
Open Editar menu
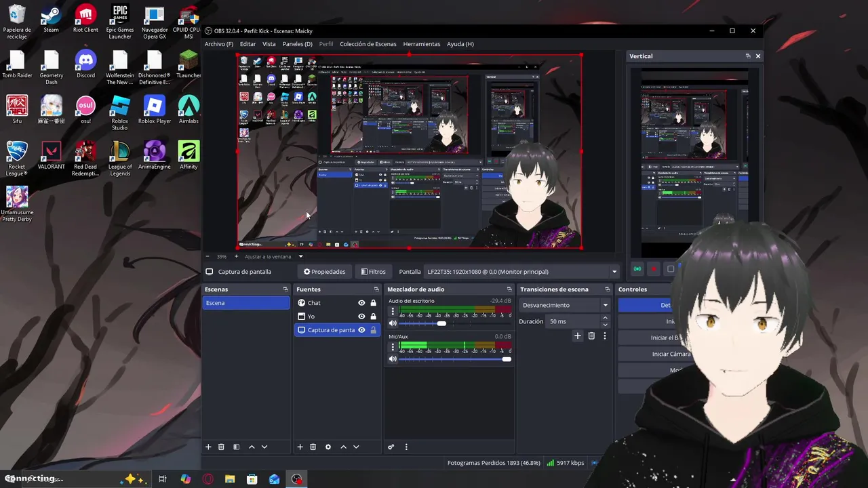[248, 44]
